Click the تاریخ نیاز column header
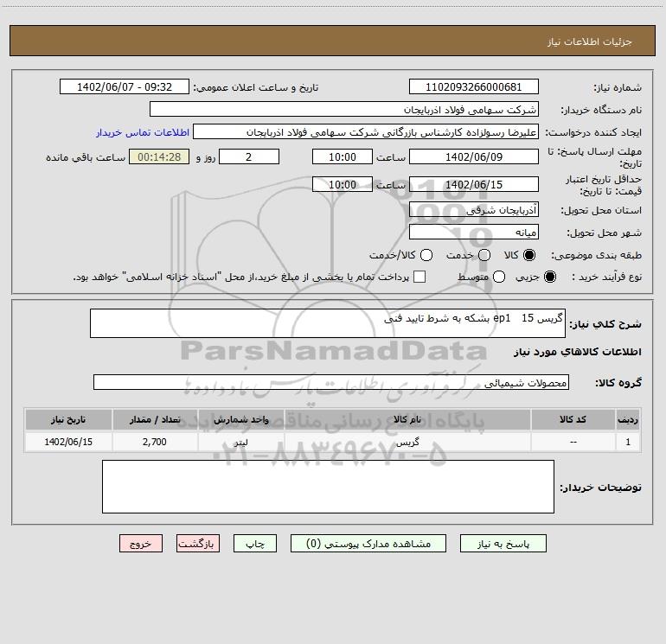666x644 pixels. [68, 419]
